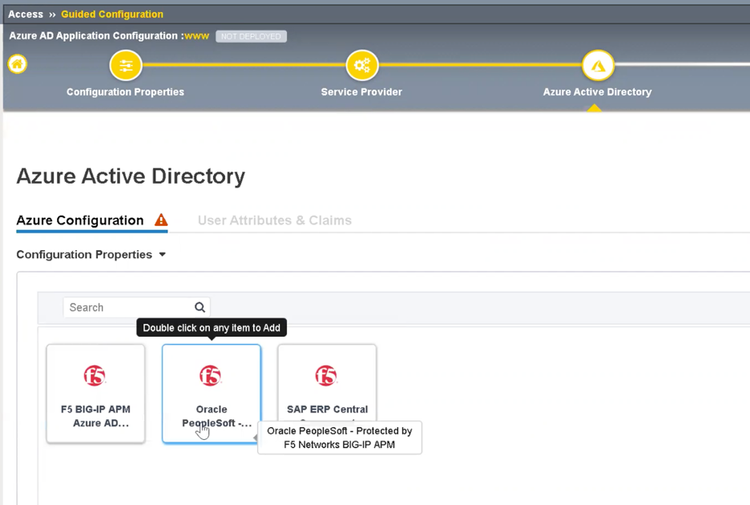Click the Guided Configuration breadcrumb link

click(x=112, y=14)
